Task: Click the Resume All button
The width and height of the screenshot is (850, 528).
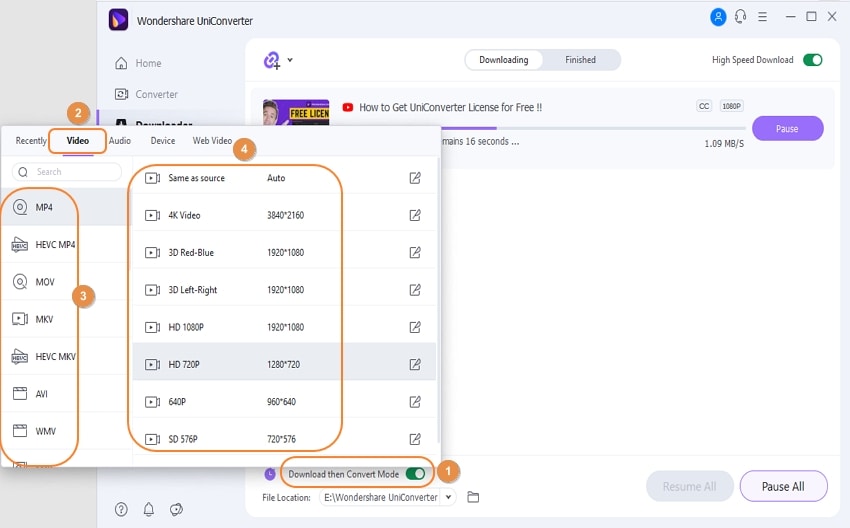Action: click(x=690, y=486)
